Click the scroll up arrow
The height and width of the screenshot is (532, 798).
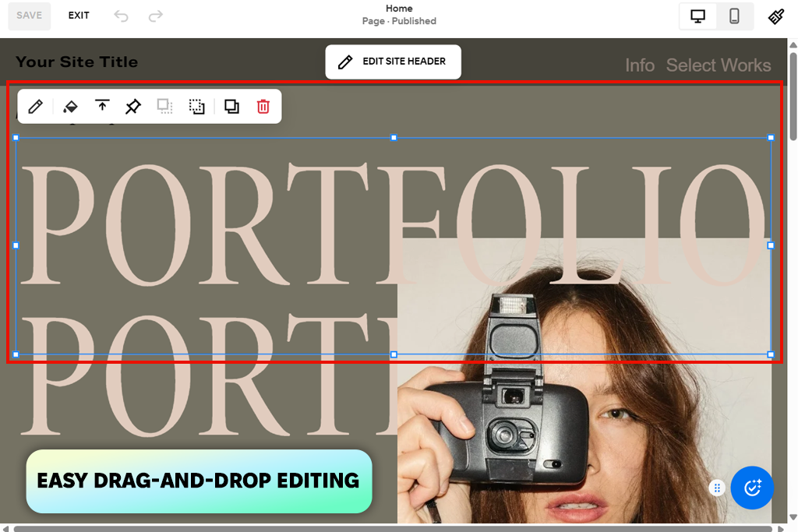pos(793,44)
